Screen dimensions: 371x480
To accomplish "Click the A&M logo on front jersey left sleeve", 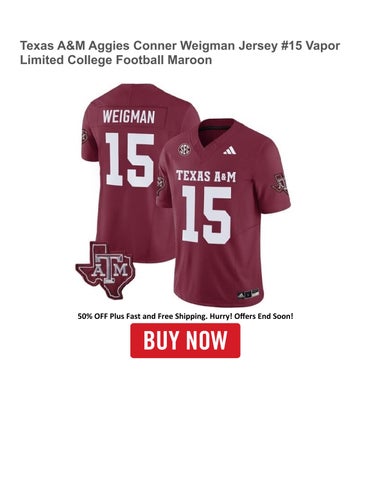I will click(161, 185).
